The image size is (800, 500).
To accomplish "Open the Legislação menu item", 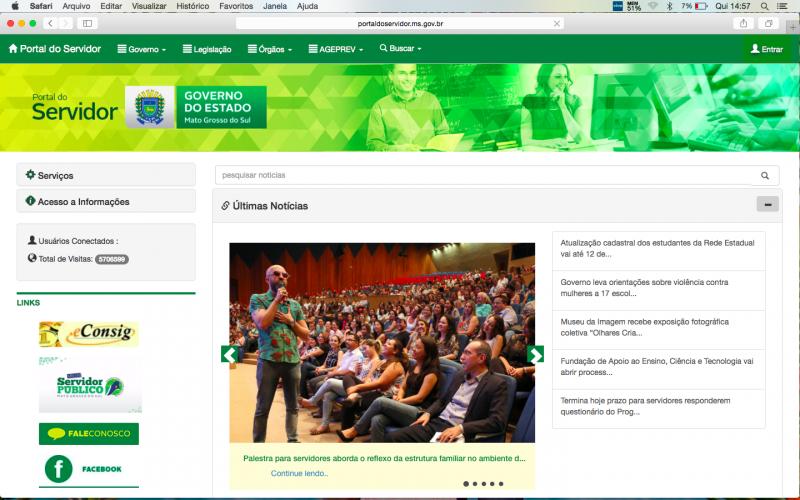I will (x=207, y=49).
